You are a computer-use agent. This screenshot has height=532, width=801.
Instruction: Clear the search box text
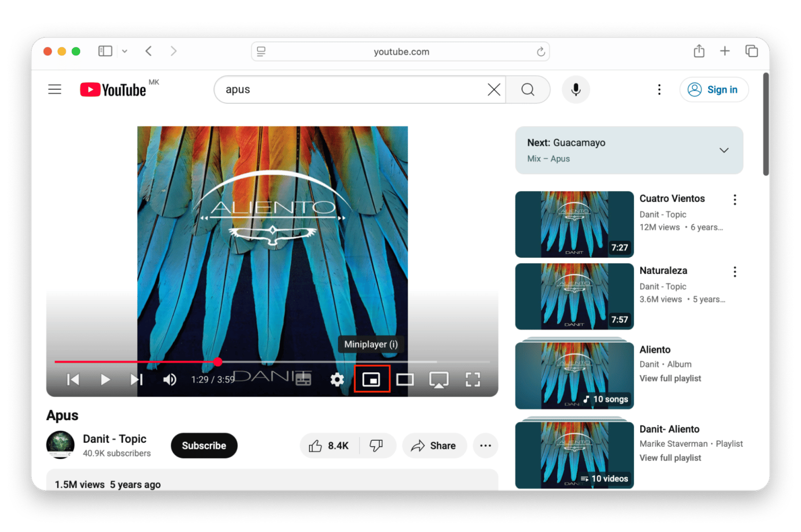(x=493, y=89)
